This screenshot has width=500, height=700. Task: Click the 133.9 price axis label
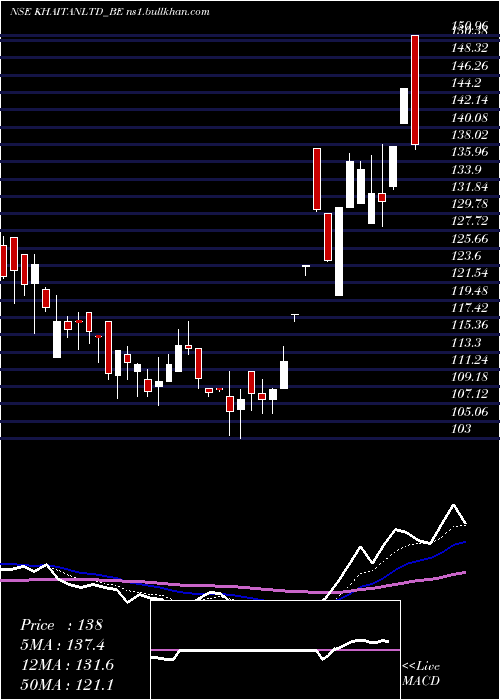467,170
